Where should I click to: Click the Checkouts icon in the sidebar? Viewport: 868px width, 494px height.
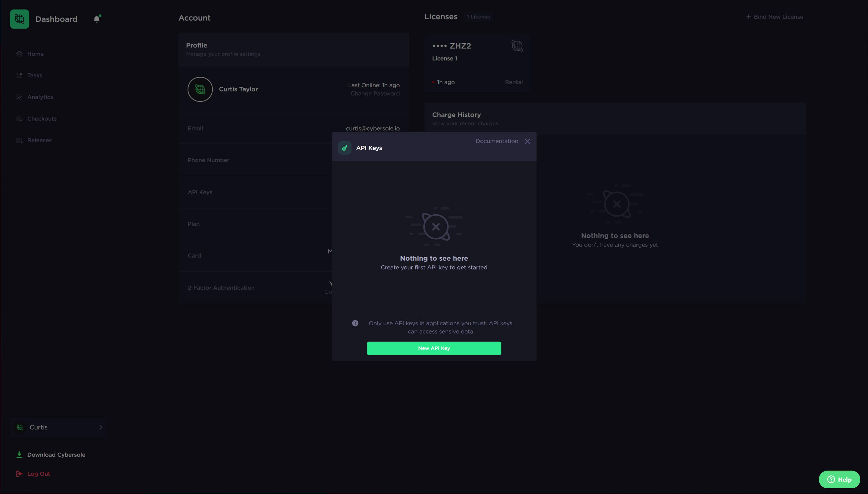click(x=19, y=118)
